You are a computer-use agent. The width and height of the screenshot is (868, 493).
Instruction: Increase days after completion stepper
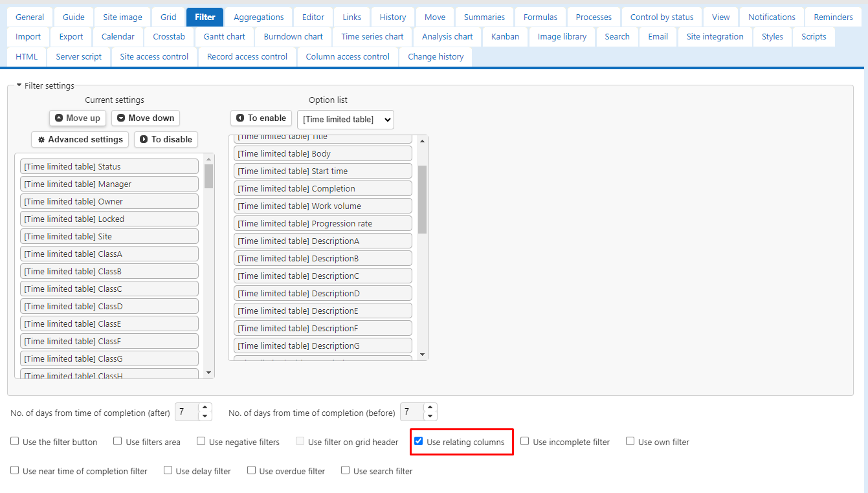tap(205, 408)
